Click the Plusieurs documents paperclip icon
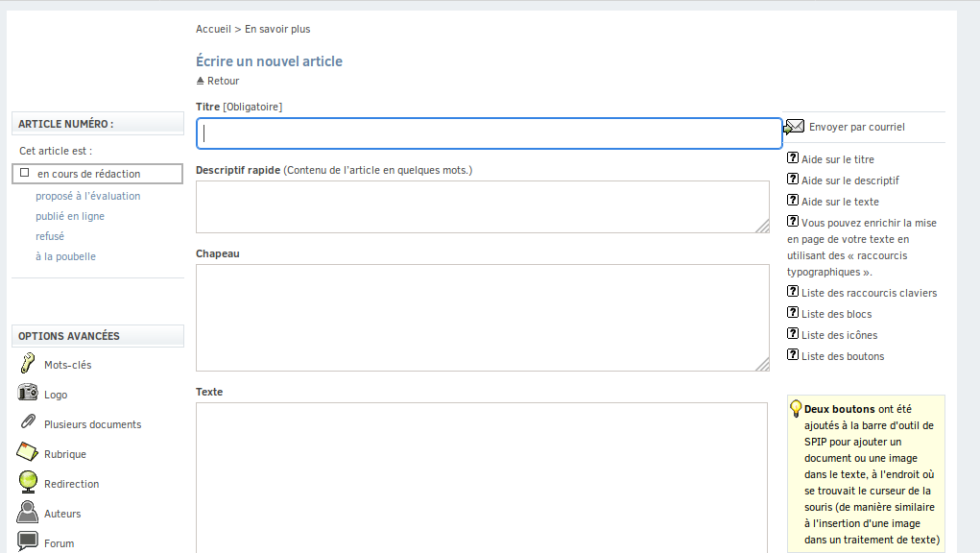The height and width of the screenshot is (553, 980). click(28, 421)
